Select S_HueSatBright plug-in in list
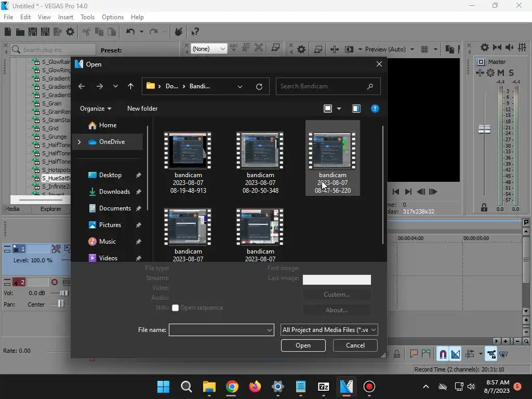This screenshot has width=532, height=399. [56, 178]
